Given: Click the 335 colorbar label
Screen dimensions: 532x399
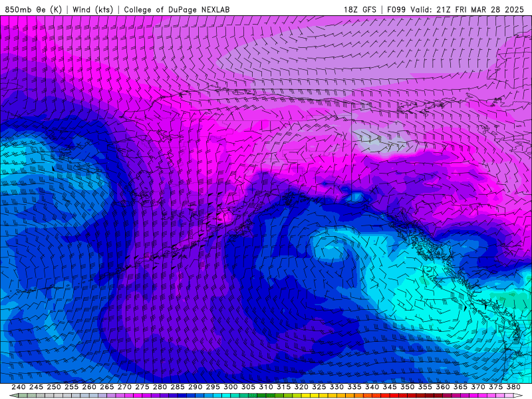Looking at the screenshot, I should [x=354, y=387].
